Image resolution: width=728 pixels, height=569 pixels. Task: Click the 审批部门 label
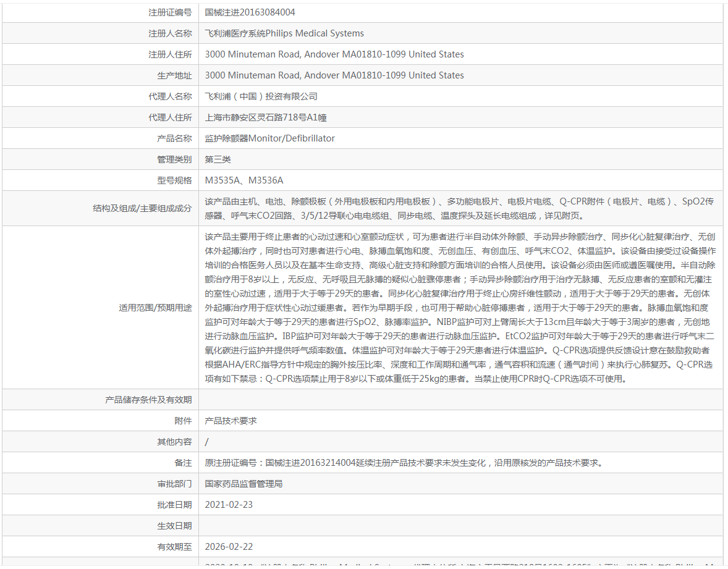174,484
